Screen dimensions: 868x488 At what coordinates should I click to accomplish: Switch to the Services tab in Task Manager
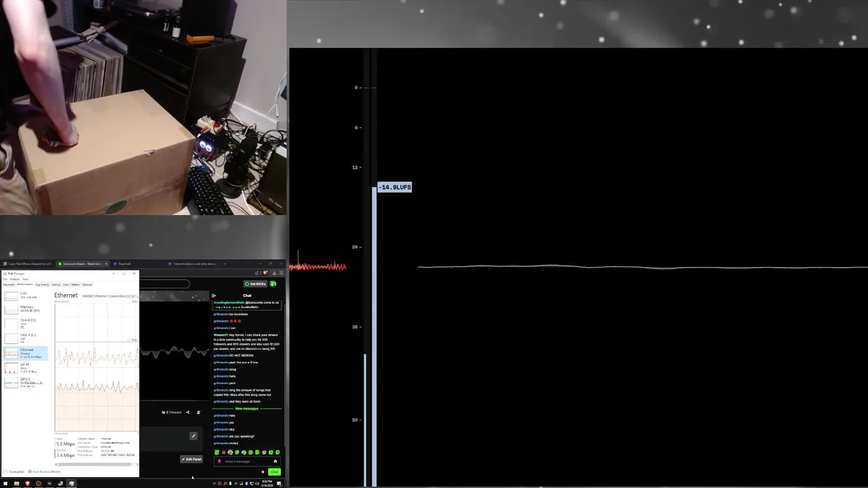coord(87,285)
